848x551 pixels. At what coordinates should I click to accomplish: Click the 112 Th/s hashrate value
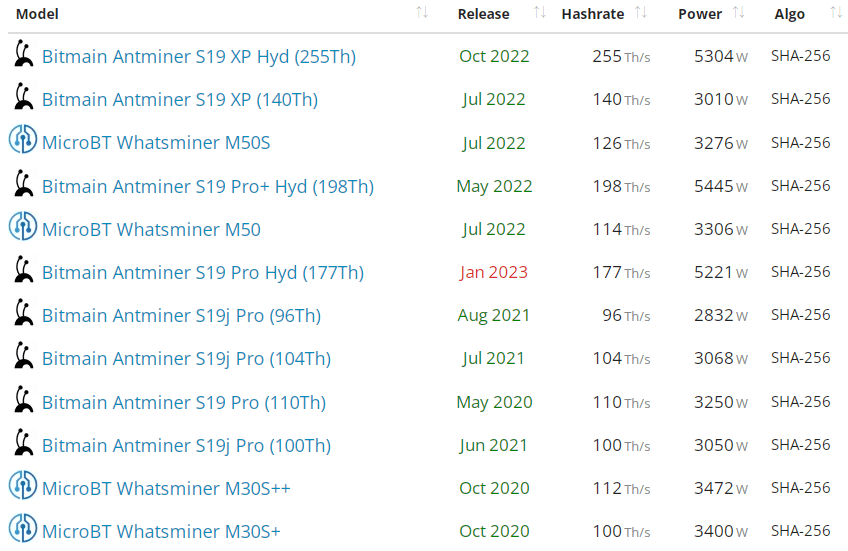tap(621, 488)
